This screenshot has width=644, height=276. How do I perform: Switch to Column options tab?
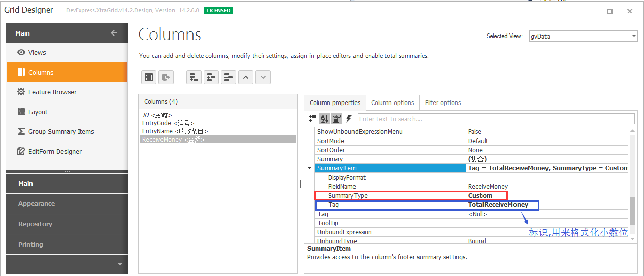click(x=393, y=102)
